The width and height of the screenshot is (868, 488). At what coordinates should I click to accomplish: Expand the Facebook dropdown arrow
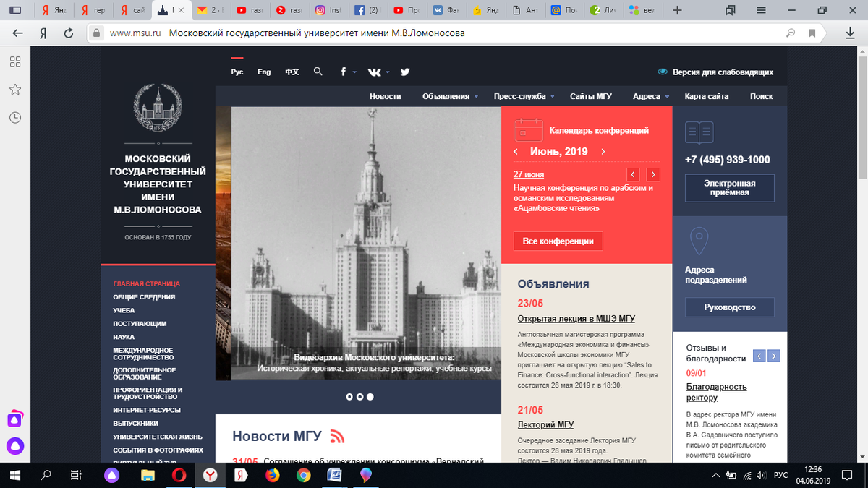point(355,72)
